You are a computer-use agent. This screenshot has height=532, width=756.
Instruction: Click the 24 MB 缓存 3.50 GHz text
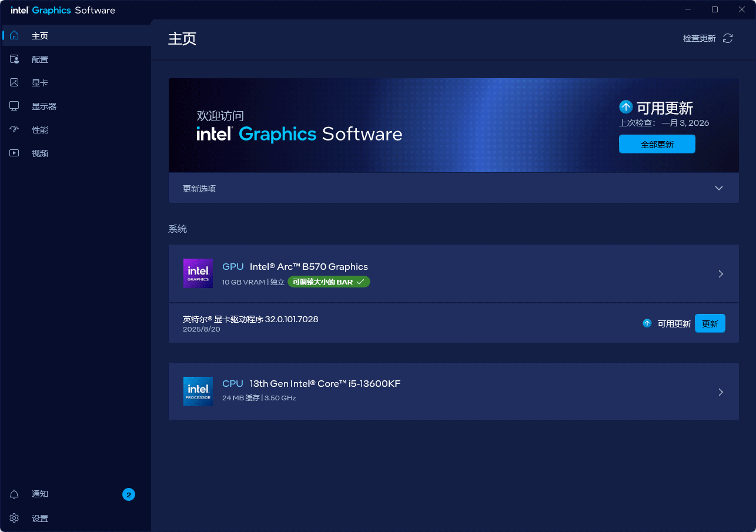(259, 398)
